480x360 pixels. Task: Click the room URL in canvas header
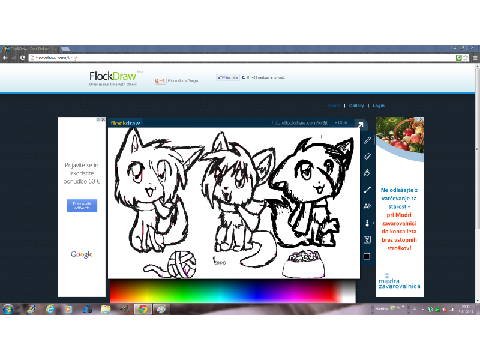click(x=300, y=123)
